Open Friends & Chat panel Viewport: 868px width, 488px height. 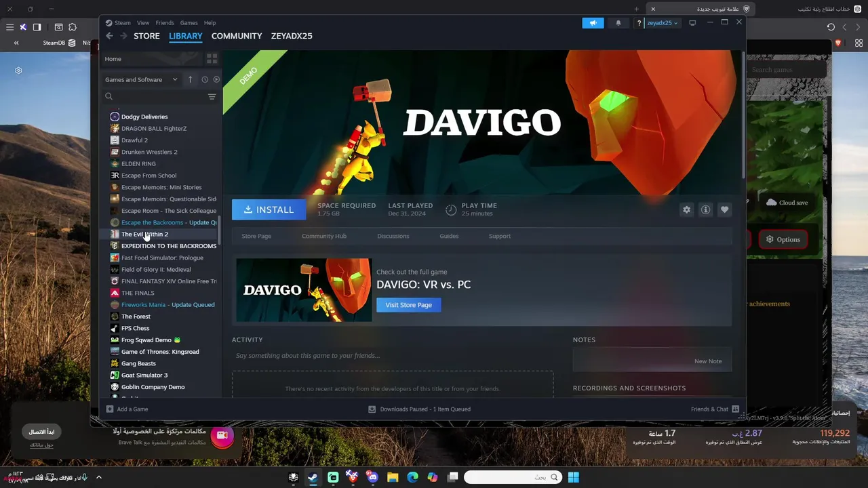(x=715, y=409)
